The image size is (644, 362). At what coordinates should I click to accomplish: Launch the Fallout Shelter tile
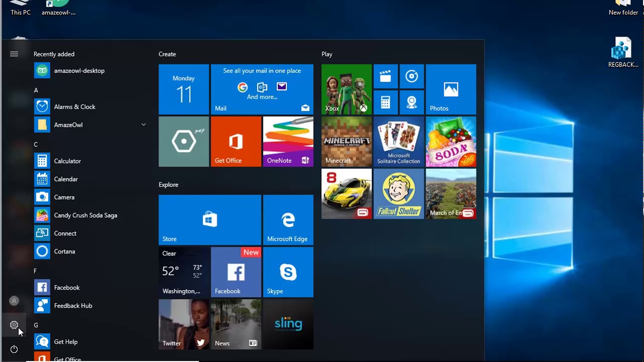399,194
